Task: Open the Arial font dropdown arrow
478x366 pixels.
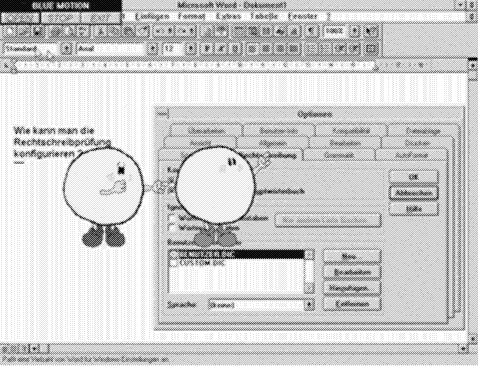Action: tap(152, 49)
